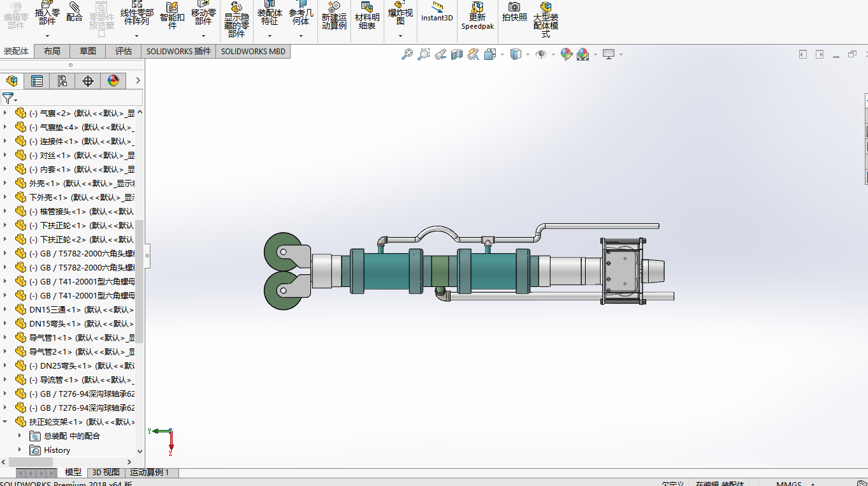Image resolution: width=868 pixels, height=486 pixels.
Task: Click the Apply Scene icon
Action: 583,55
